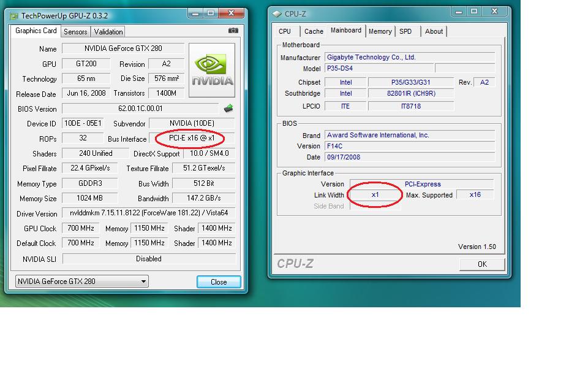Click the Southbridge value 82801IR (ICH9R)
The image size is (588, 368).
(410, 93)
